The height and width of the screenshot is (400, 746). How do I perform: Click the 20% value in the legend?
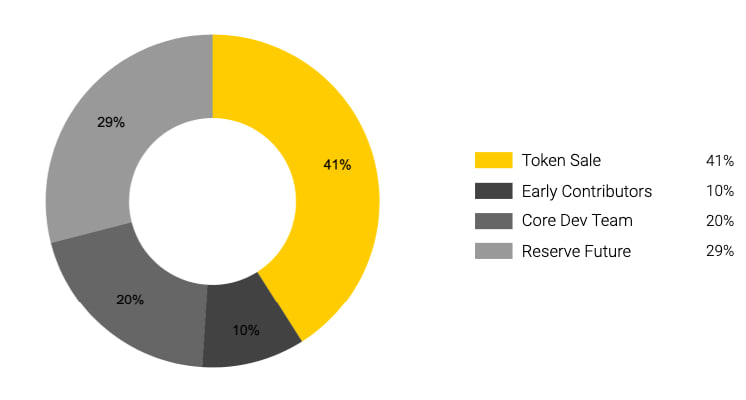click(x=720, y=221)
